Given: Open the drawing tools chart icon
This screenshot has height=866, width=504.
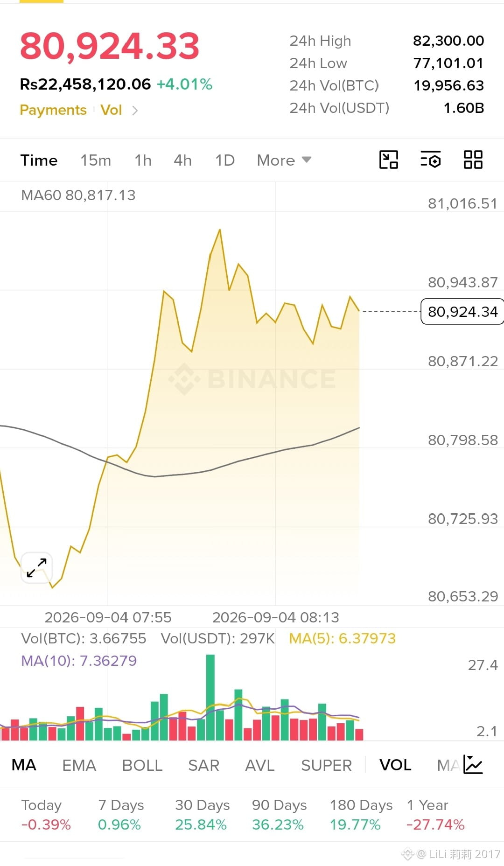Looking at the screenshot, I should 388,160.
